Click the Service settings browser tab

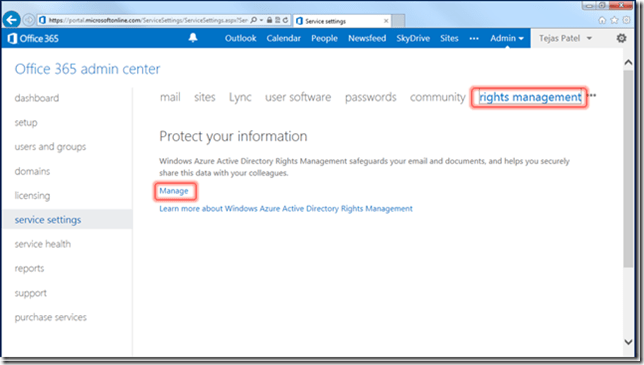342,21
